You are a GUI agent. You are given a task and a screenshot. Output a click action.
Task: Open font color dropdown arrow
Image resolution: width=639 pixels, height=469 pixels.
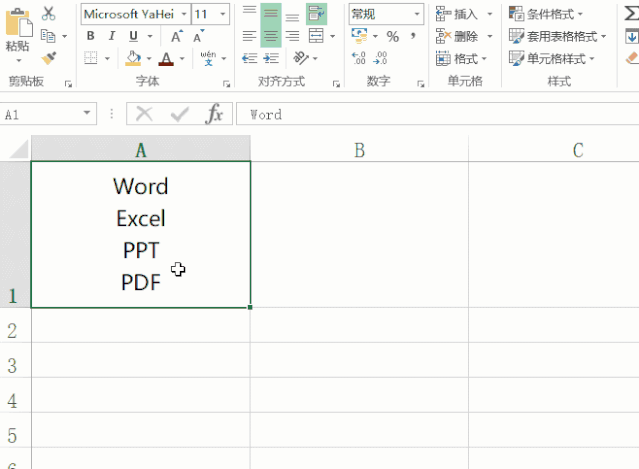(x=182, y=59)
